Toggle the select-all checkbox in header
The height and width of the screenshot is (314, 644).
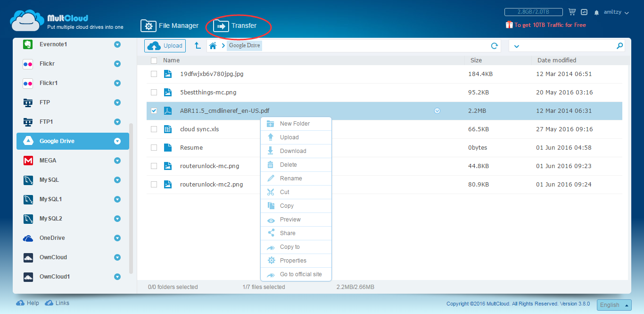[154, 60]
